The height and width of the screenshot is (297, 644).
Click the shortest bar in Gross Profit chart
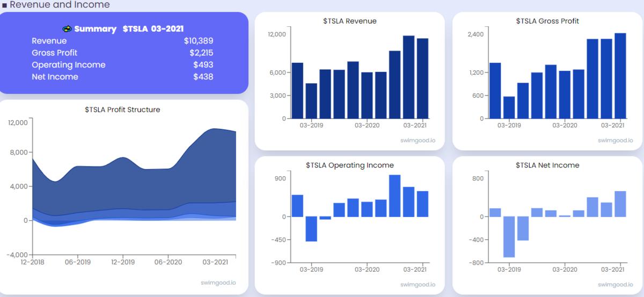click(x=509, y=107)
